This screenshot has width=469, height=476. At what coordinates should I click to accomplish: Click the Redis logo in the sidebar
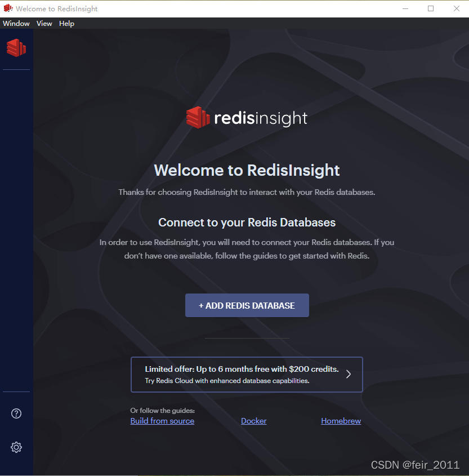(x=16, y=48)
